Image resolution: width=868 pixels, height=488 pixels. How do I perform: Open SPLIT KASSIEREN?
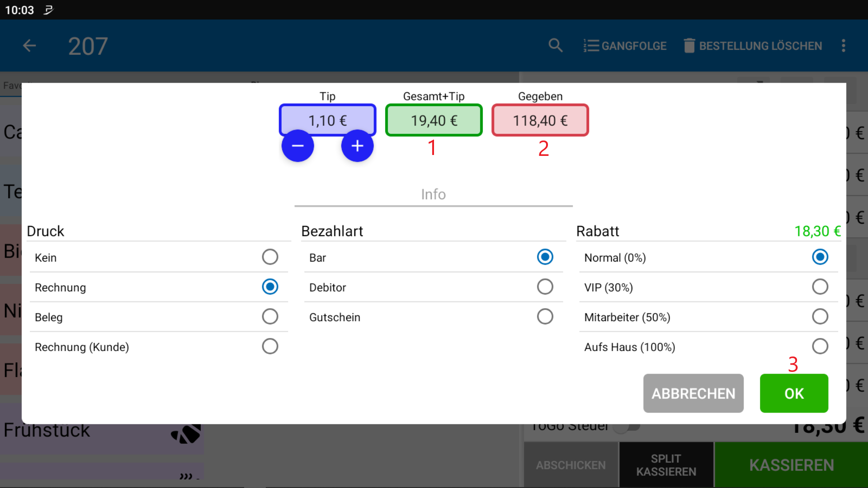[666, 465]
